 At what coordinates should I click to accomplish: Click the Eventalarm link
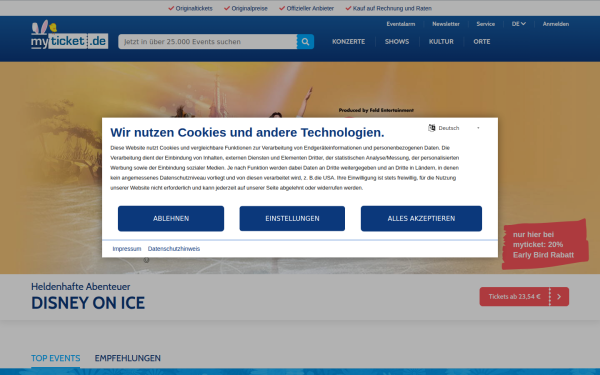[401, 24]
